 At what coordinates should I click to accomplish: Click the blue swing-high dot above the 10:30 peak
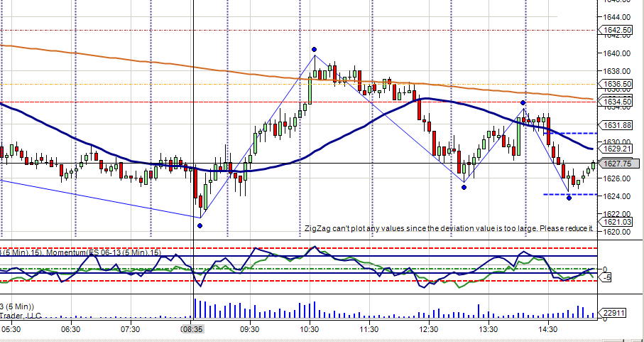315,49
